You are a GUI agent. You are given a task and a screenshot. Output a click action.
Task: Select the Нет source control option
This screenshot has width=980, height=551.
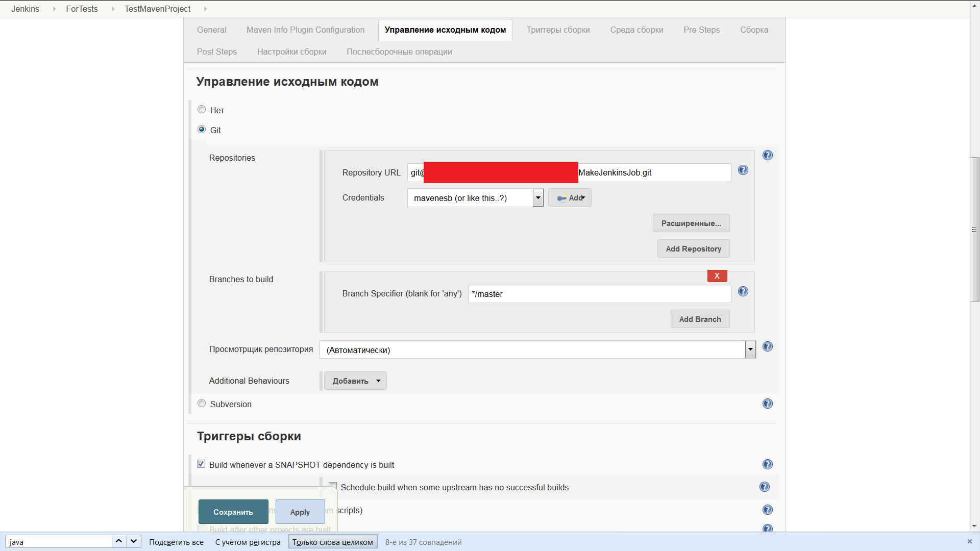[202, 110]
